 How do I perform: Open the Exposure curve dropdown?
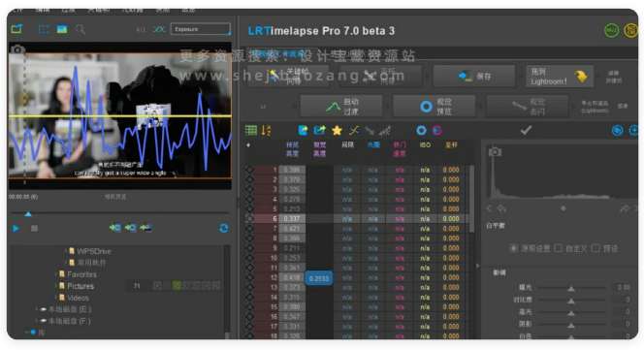coord(201,29)
